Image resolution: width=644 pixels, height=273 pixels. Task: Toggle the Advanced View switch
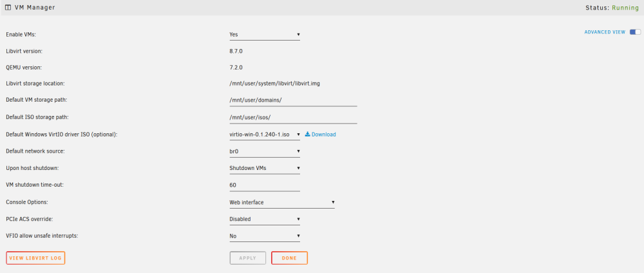tap(635, 32)
